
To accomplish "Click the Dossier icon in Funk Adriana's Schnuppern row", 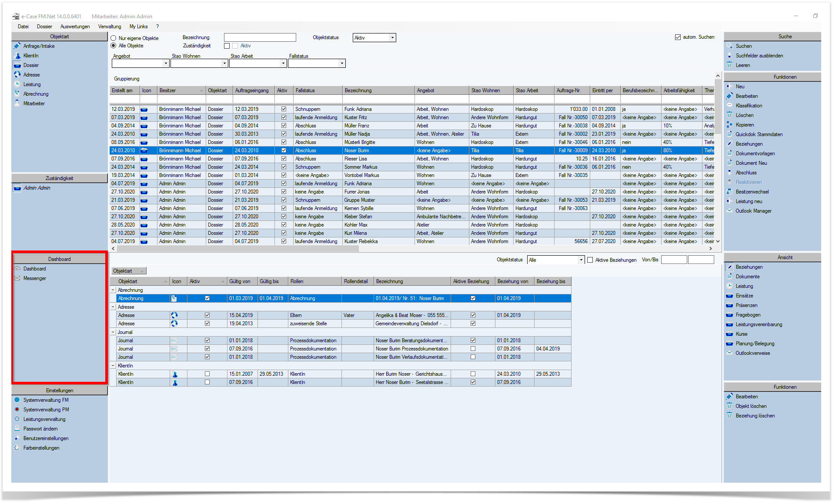I will (x=144, y=109).
